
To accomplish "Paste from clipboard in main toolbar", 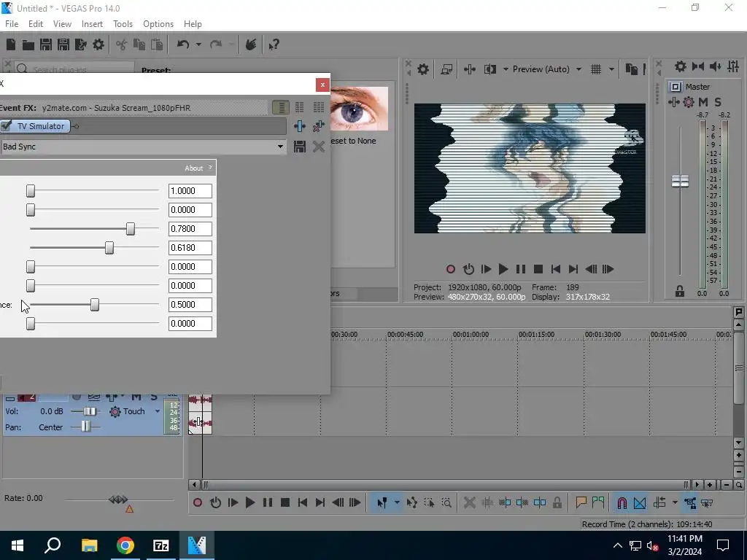I will (157, 44).
